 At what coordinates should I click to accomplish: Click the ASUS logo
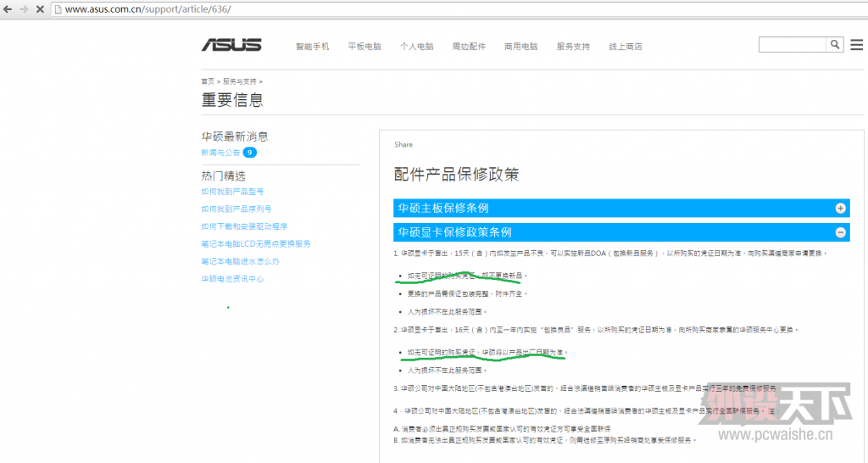[231, 45]
